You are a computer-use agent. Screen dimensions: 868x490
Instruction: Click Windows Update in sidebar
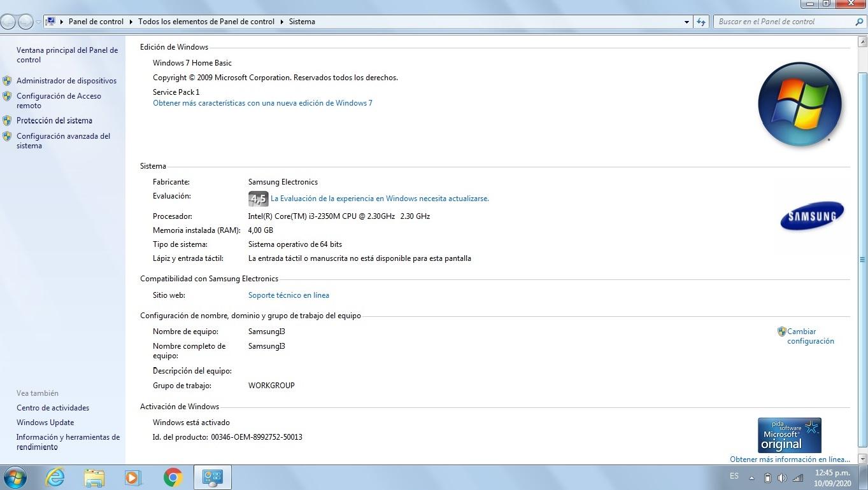(x=45, y=423)
